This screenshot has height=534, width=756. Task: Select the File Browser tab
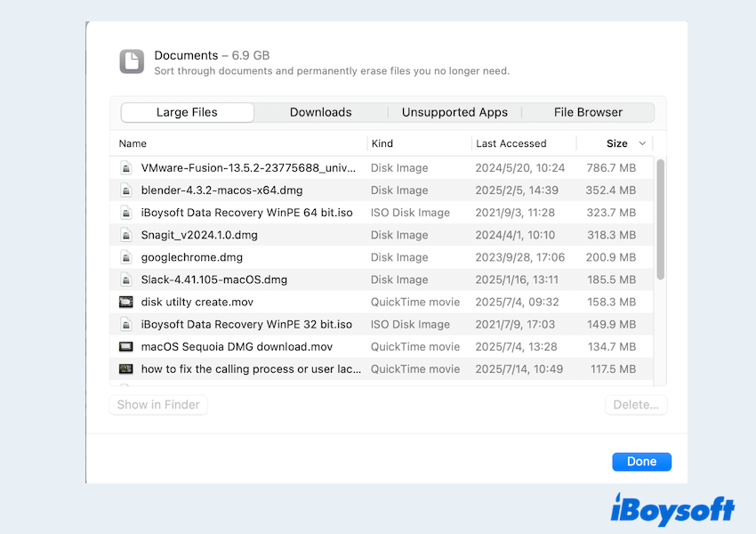point(588,112)
